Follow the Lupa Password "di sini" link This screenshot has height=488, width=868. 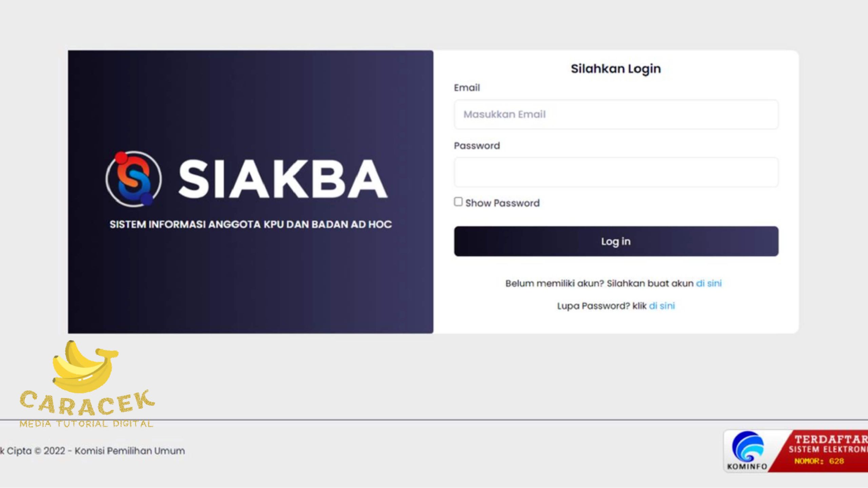coord(662,306)
